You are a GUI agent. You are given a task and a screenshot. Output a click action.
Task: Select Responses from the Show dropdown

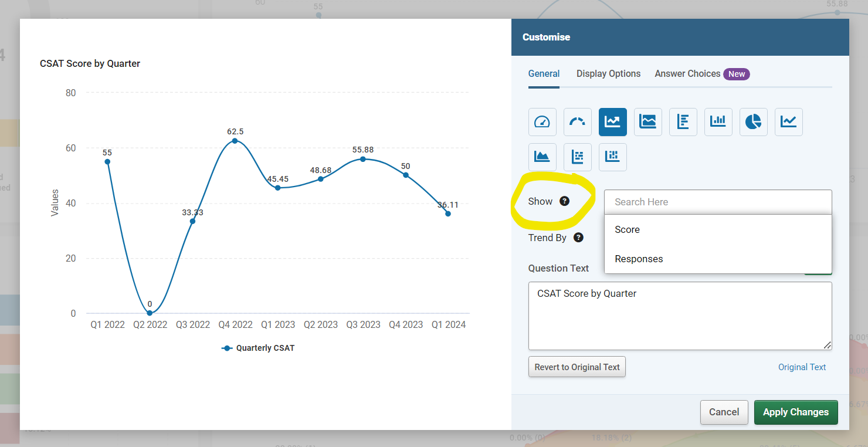pyautogui.click(x=639, y=259)
